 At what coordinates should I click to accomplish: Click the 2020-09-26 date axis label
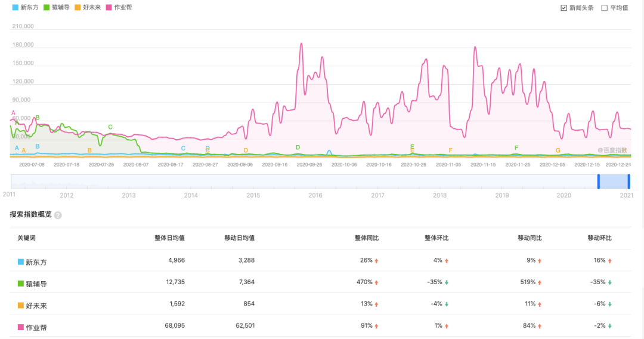click(x=309, y=164)
